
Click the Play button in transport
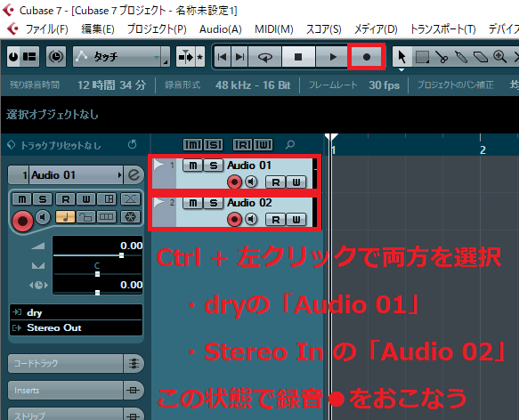333,57
